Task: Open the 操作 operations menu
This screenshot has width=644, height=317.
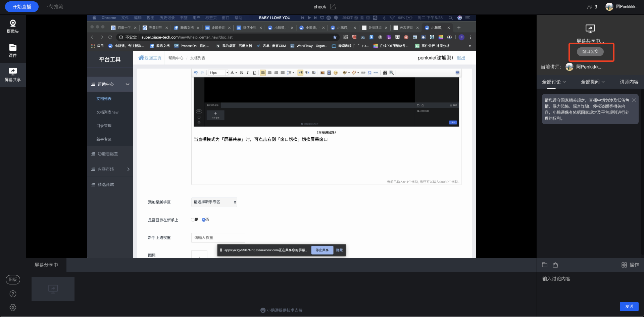Action: coord(630,265)
